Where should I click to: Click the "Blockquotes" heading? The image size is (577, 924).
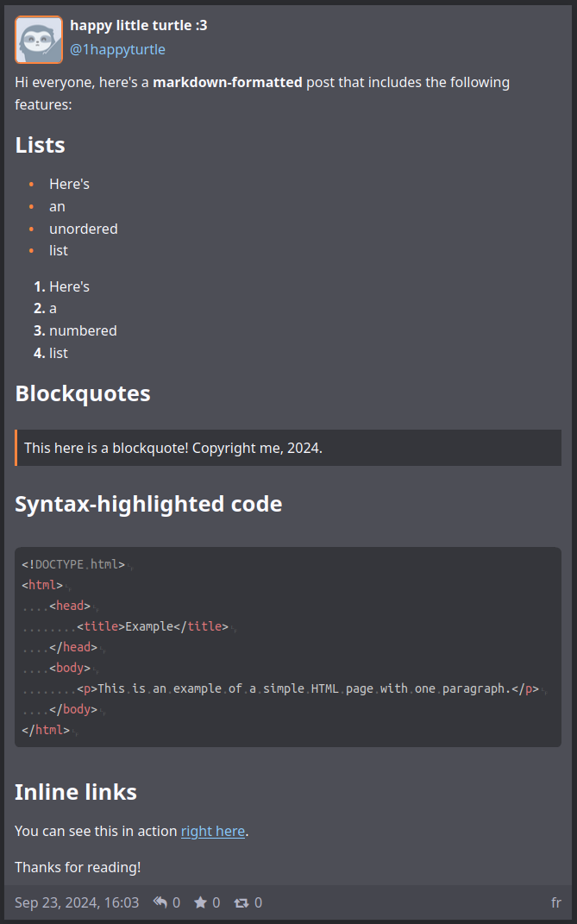(83, 393)
